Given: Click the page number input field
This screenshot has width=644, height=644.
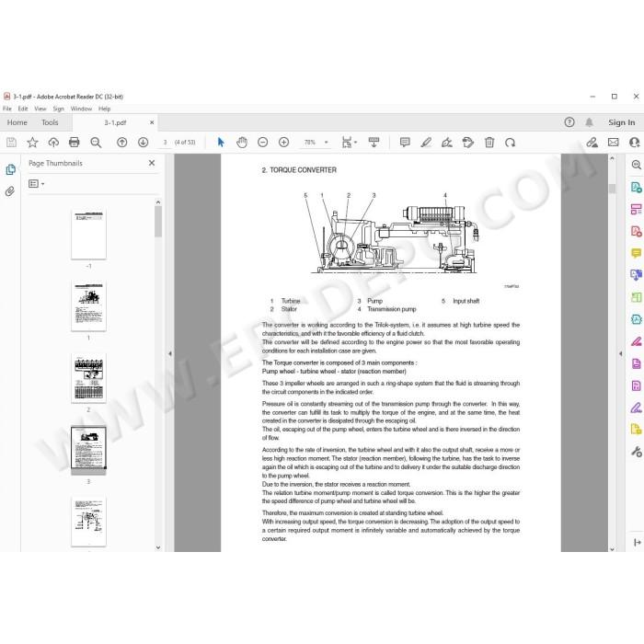Looking at the screenshot, I should click(165, 143).
